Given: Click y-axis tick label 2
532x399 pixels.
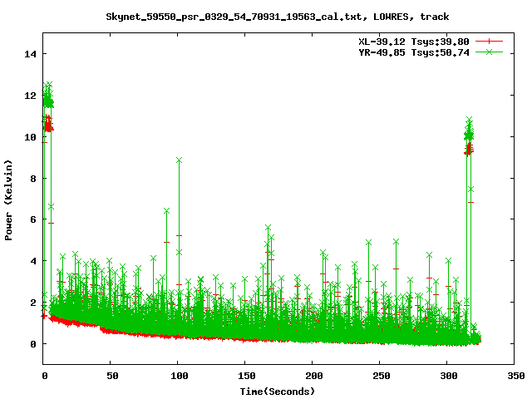Looking at the screenshot, I should [x=33, y=303].
